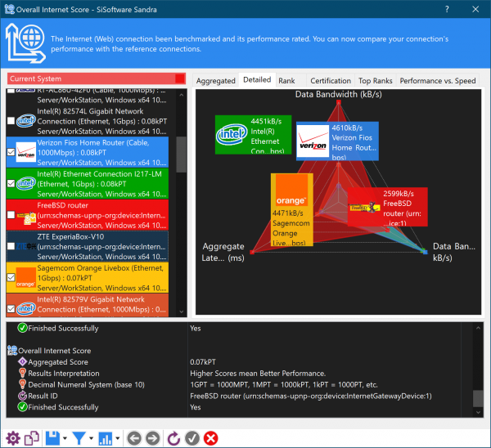
Task: Uncheck the Sagemcom Orange Livebox checkbox
Action: tap(11, 277)
